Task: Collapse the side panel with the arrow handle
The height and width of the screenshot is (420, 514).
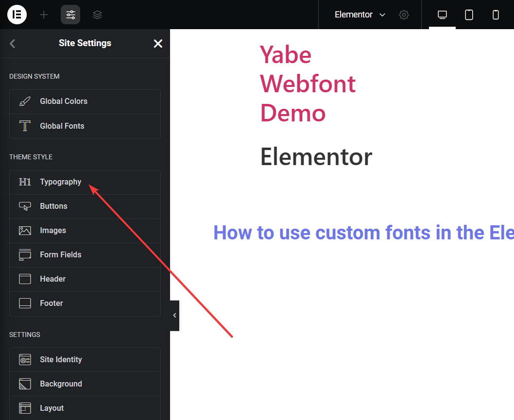Action: tap(175, 316)
